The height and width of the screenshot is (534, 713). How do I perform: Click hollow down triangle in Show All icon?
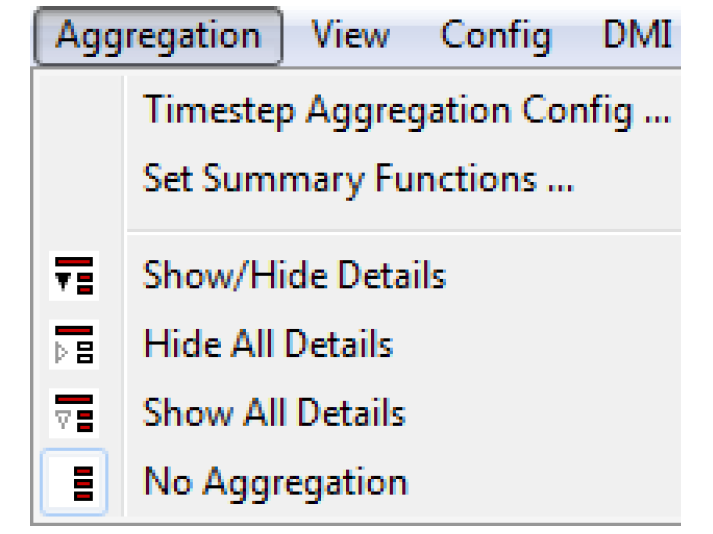click(63, 419)
